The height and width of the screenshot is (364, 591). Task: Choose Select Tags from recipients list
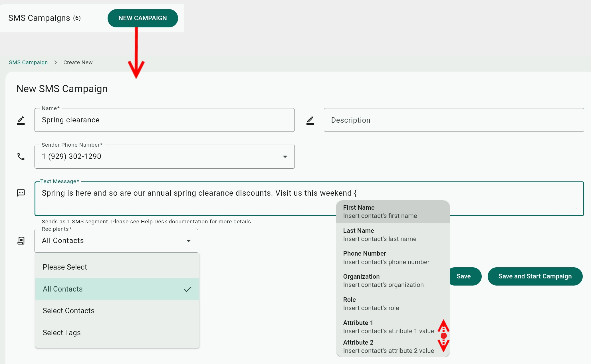62,333
